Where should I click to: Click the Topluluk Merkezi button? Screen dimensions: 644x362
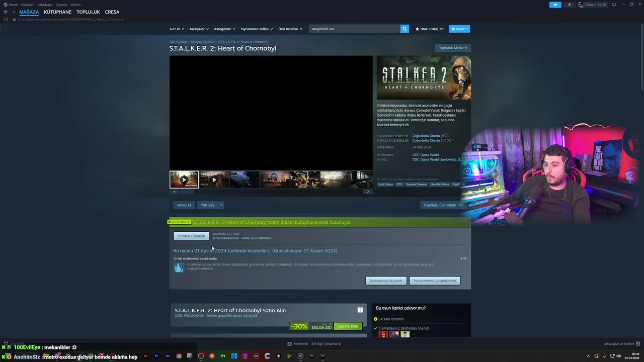(x=453, y=48)
